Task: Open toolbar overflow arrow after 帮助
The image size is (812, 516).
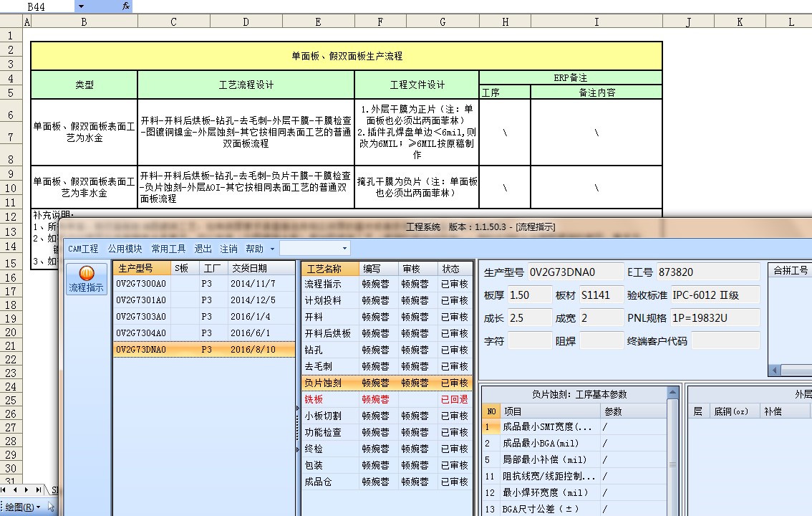Action: (272, 249)
